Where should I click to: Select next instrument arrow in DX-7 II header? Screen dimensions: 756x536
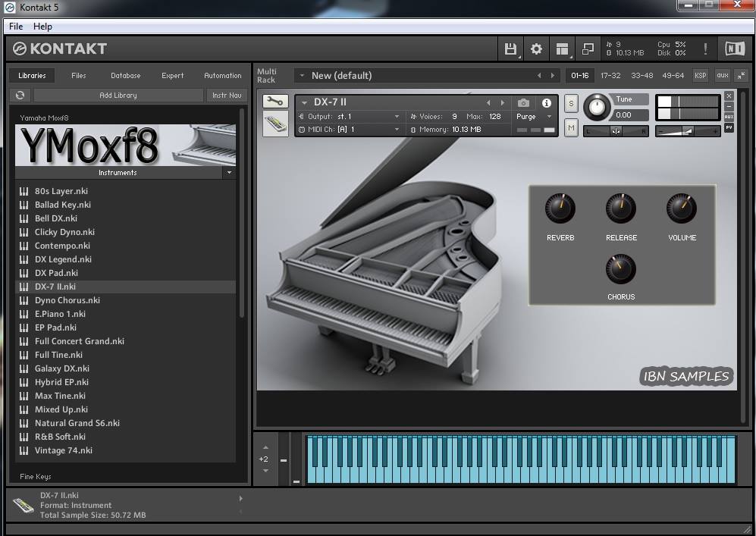[x=503, y=102]
